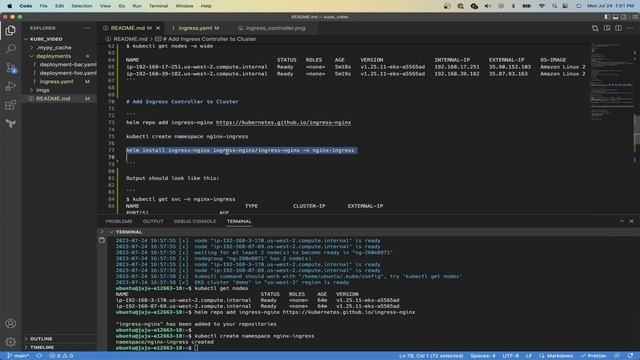Open the Extensions view
Viewport: 640px width, 360px height.
11,105
